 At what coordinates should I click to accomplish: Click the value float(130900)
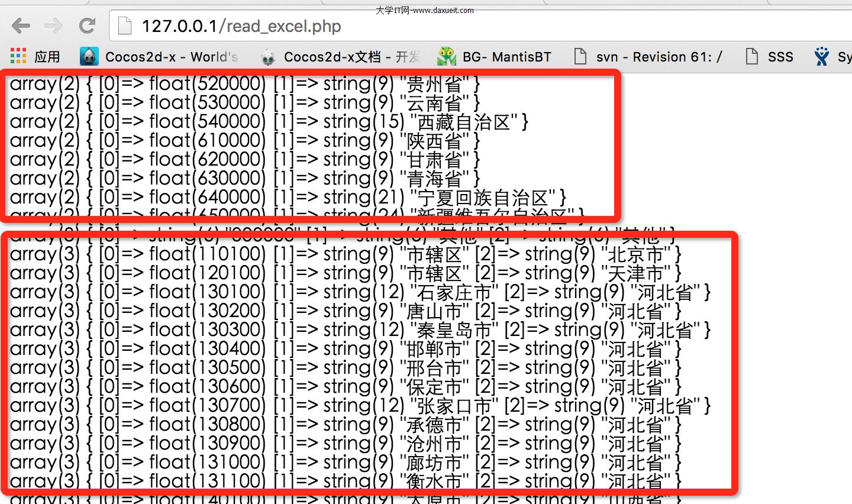(207, 443)
